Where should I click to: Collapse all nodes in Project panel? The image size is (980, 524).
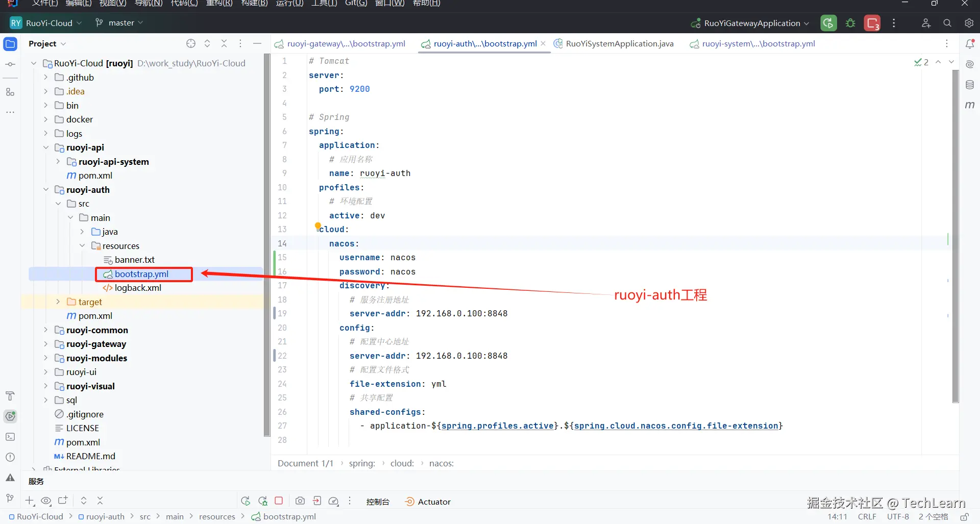[x=224, y=43]
